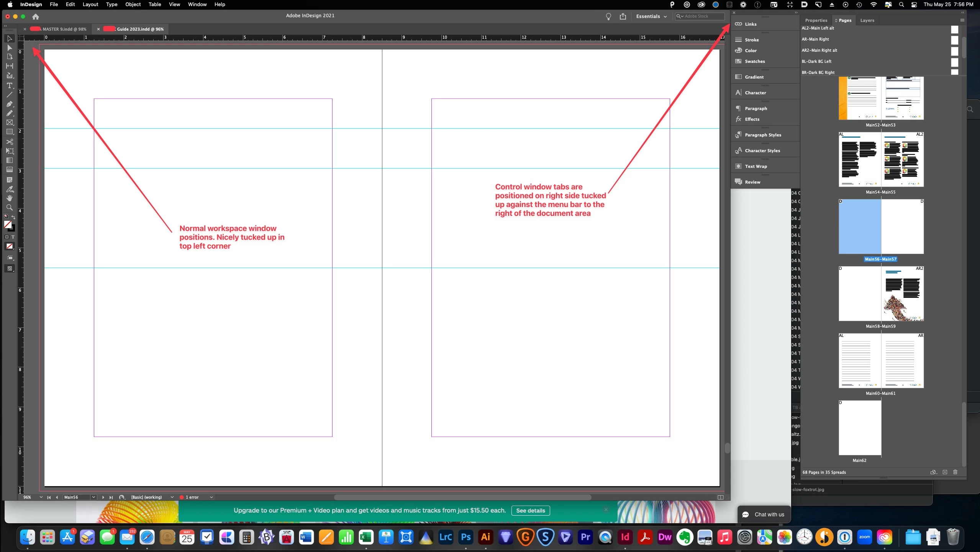980x552 pixels.
Task: Open the Layout menu
Action: [x=90, y=5]
